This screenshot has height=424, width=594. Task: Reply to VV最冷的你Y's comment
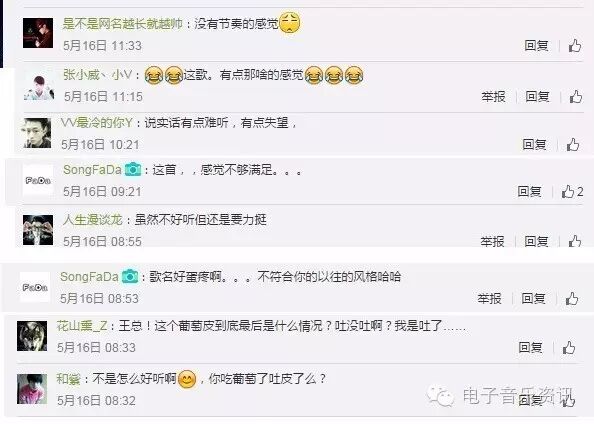tap(534, 144)
